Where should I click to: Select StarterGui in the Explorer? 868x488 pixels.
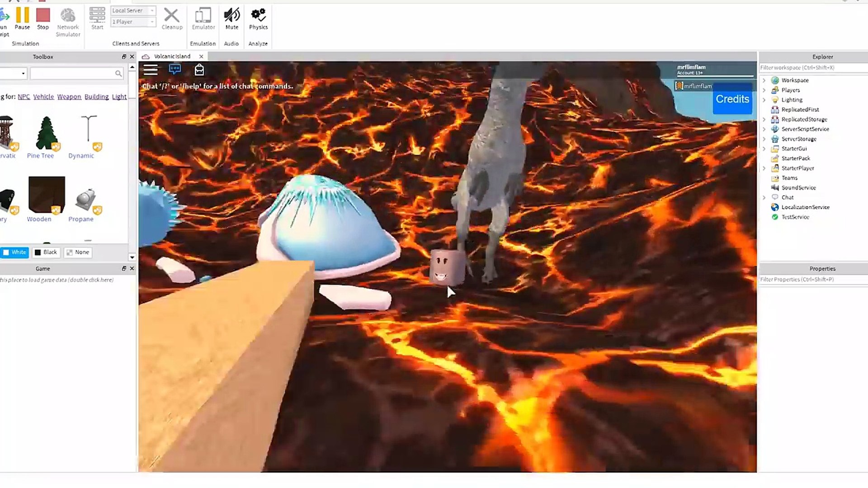794,149
